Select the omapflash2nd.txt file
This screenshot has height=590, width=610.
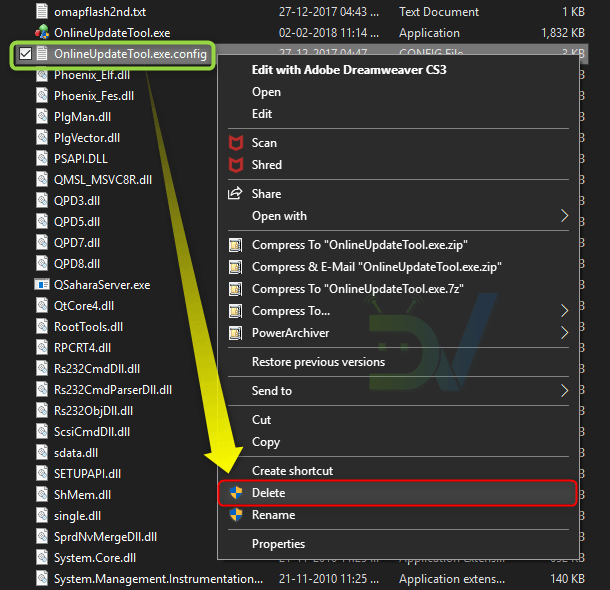click(99, 12)
